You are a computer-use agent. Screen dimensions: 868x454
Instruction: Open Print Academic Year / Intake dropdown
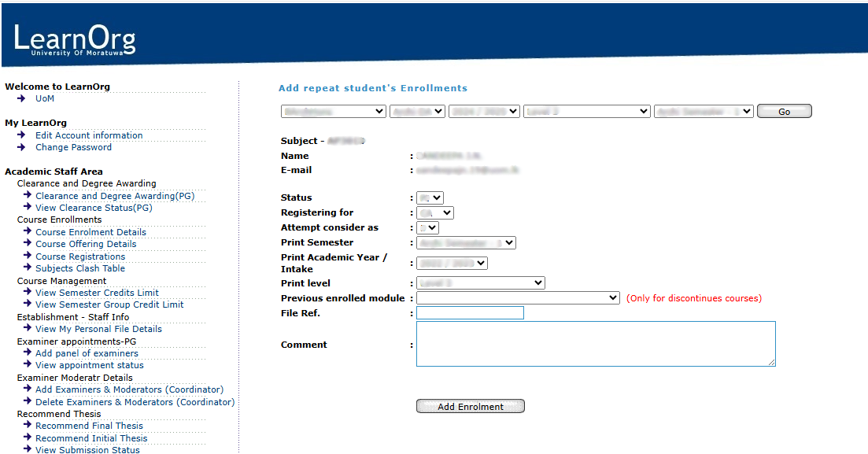(452, 263)
